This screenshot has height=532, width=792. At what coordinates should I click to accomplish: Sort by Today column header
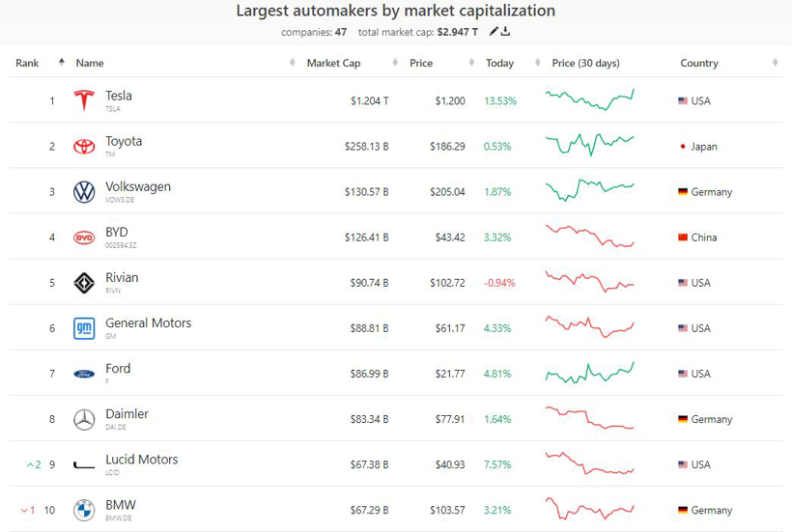499,63
